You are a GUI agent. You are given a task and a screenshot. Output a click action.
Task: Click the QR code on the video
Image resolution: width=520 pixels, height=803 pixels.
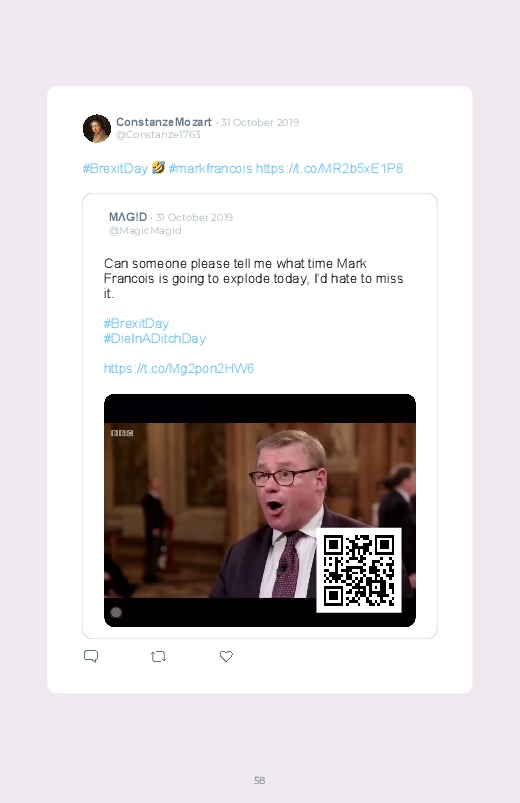tap(359, 570)
